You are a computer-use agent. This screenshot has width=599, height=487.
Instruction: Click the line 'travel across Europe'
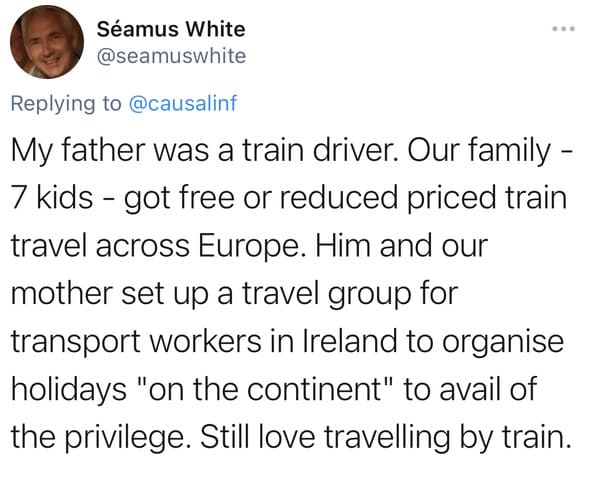point(249,246)
